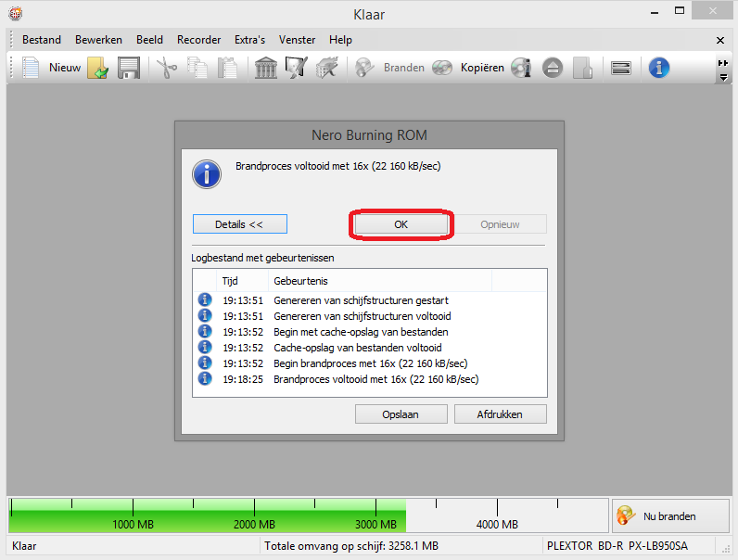The height and width of the screenshot is (560, 738).
Task: Save compilation using the floppy disk icon
Action: click(x=129, y=68)
